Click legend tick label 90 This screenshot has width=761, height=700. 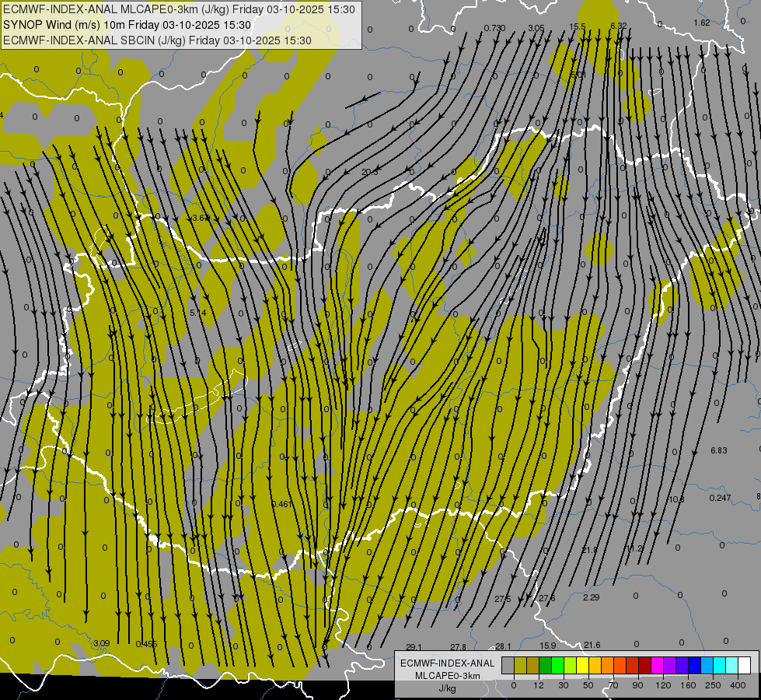pyautogui.click(x=637, y=685)
